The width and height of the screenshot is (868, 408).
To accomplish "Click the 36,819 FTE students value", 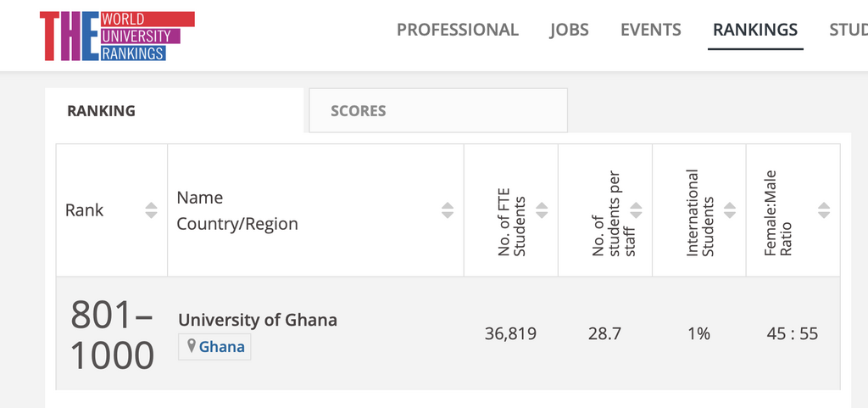I will [510, 334].
